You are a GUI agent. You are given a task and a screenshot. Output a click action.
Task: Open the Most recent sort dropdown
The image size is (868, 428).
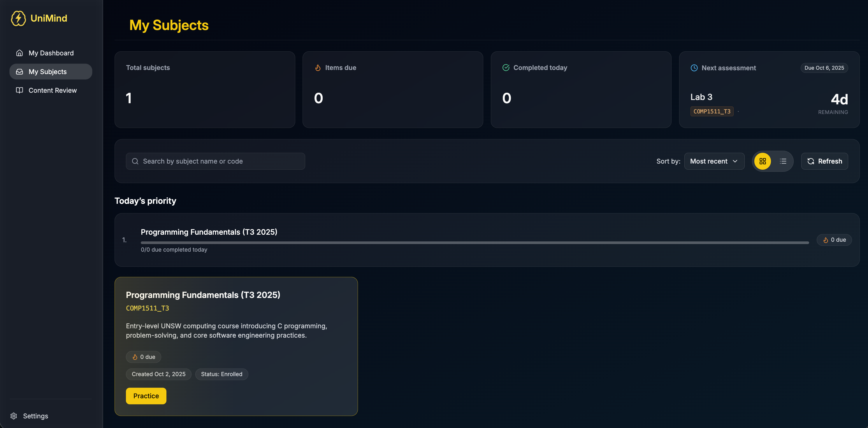(x=714, y=161)
